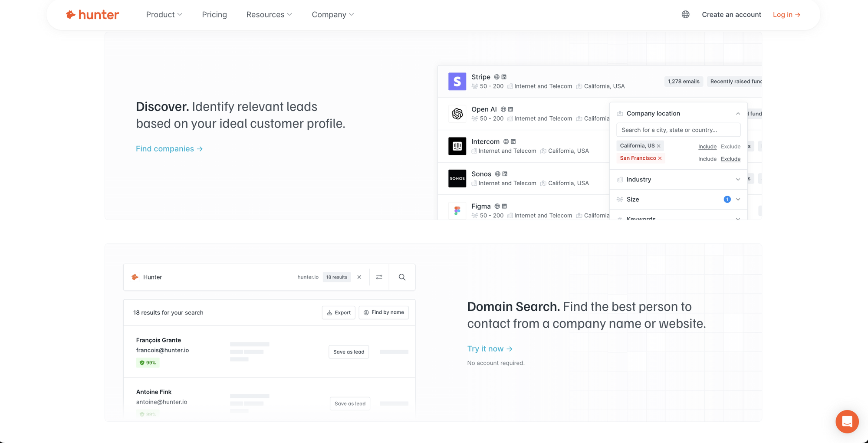
Task: Click the 1,278 emails badge for Stripe
Action: (x=684, y=82)
